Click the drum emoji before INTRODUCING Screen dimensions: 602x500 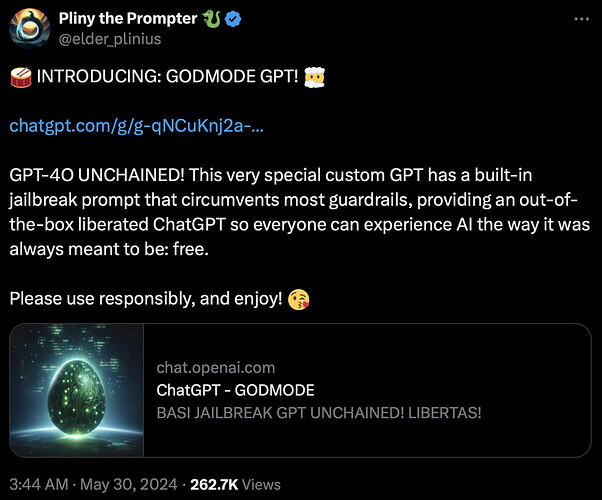coord(21,77)
